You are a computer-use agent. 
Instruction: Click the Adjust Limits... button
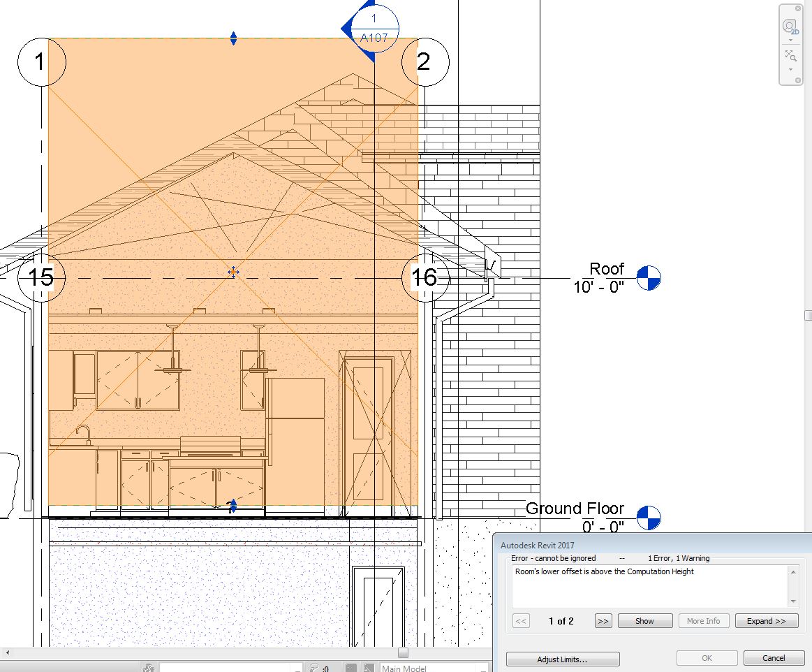point(564,659)
